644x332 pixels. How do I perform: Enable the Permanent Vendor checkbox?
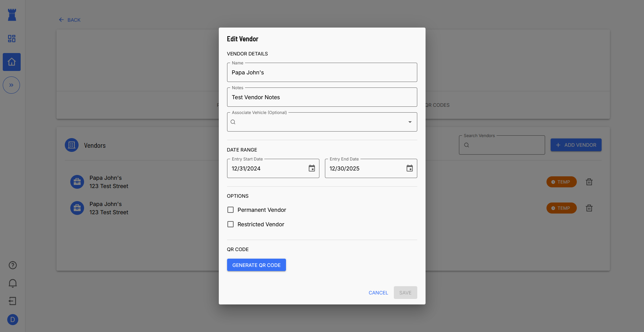click(x=231, y=210)
